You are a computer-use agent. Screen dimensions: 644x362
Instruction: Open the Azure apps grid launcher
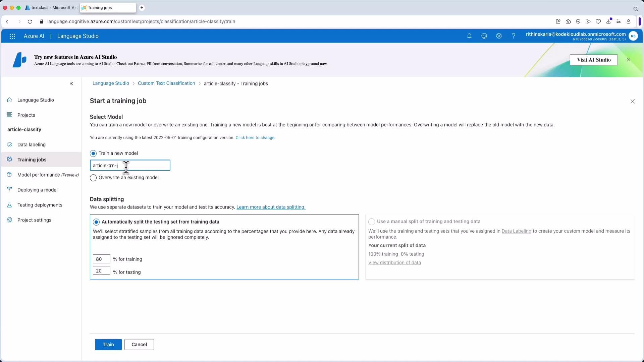pyautogui.click(x=12, y=36)
